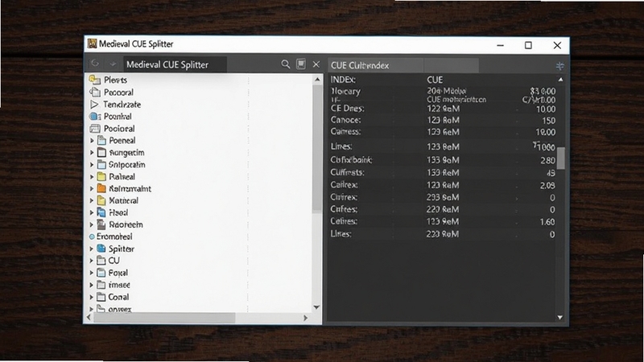This screenshot has height=362, width=644.
Task: Click the 280 value in Cbfix'baink row
Action: click(x=548, y=160)
